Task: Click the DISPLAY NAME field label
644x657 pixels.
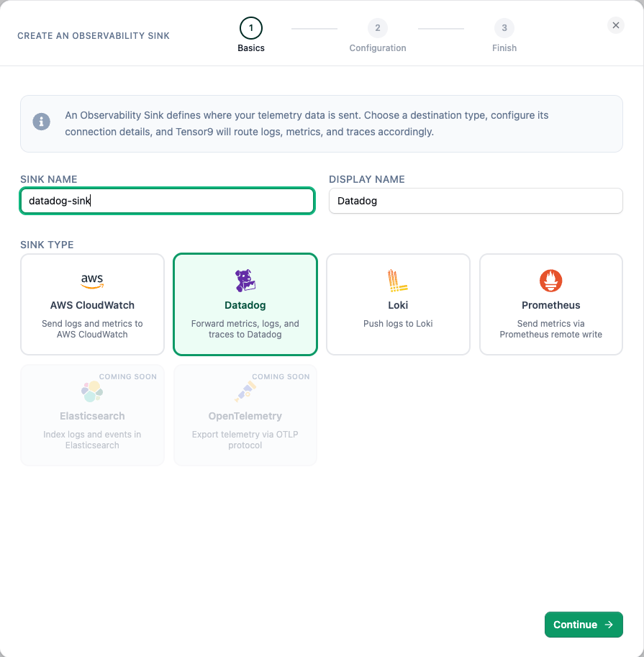Action: point(367,179)
